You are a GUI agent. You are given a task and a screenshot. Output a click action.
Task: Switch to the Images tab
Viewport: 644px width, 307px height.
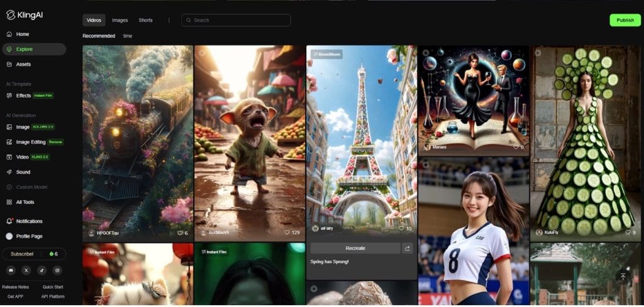point(119,20)
